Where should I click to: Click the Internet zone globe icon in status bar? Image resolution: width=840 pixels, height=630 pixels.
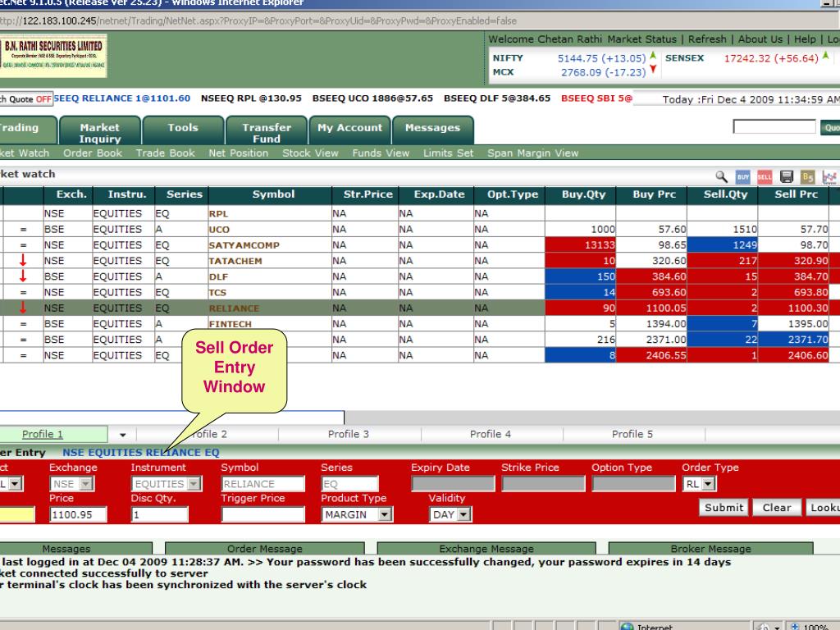[x=626, y=626]
